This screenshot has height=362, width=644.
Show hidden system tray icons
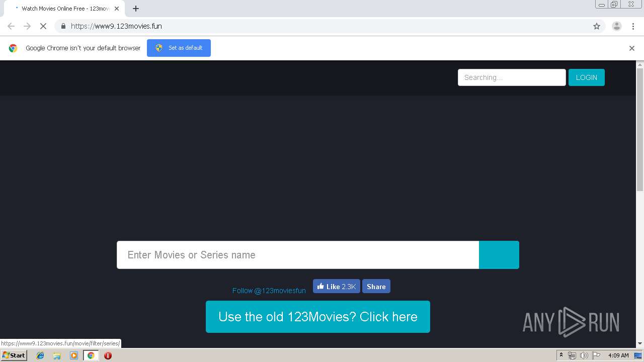pos(561,355)
